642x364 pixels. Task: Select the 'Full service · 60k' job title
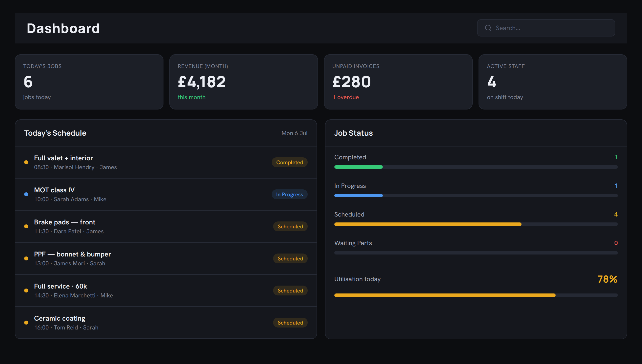(60, 286)
